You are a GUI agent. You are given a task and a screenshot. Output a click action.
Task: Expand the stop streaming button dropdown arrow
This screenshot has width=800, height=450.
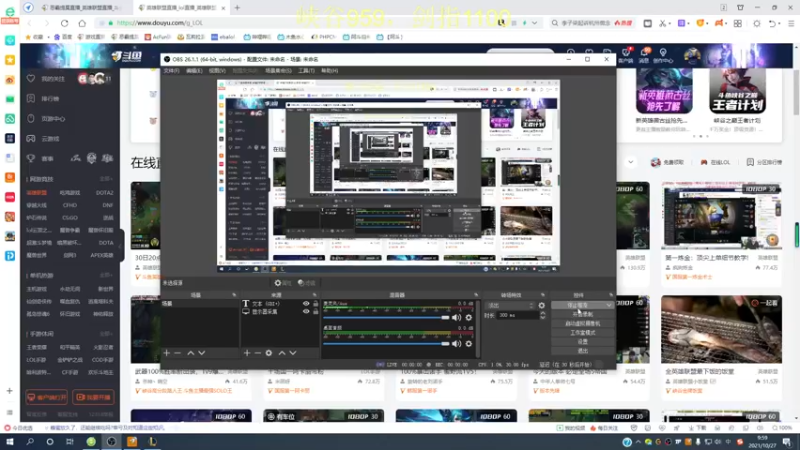tap(609, 305)
